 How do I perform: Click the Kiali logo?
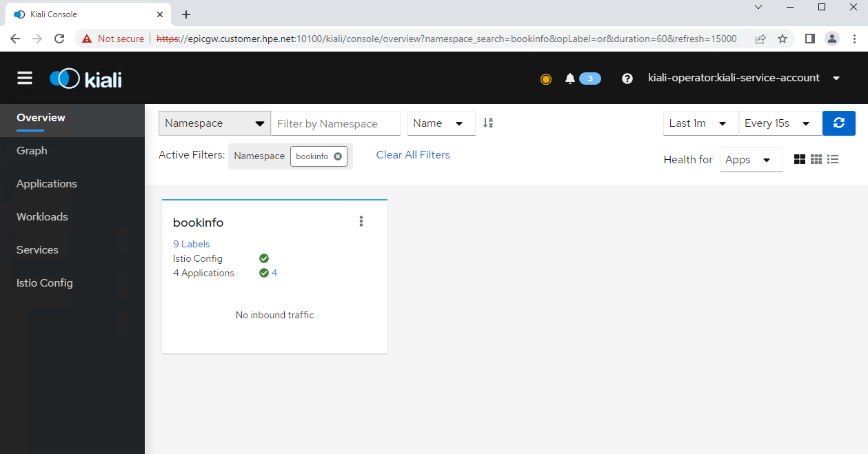point(85,79)
